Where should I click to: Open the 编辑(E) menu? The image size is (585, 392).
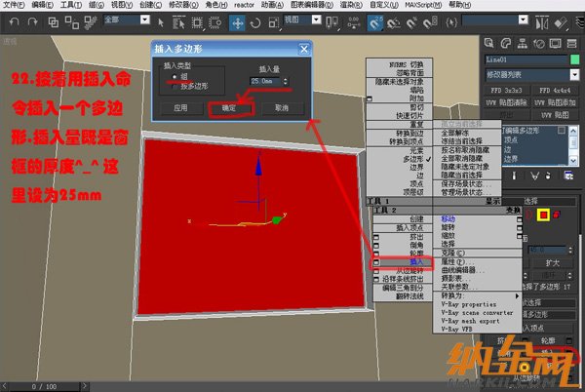click(x=42, y=5)
